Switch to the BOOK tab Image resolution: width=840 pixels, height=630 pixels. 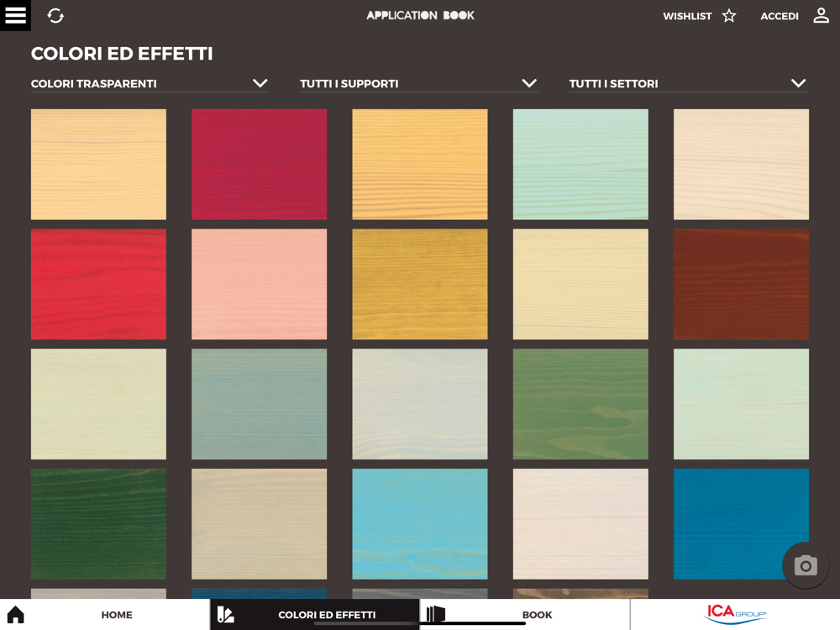(537, 615)
